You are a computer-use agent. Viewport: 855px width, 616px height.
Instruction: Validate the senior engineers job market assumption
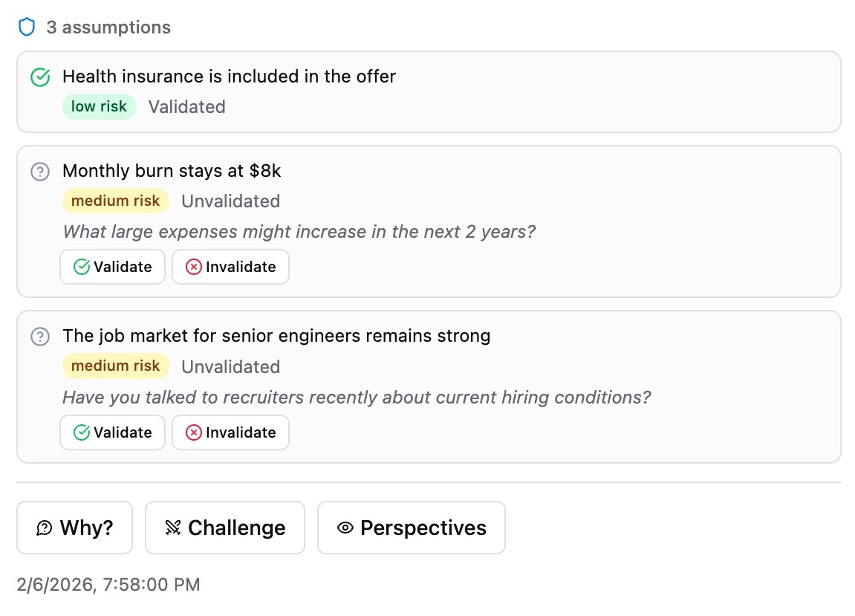coord(112,432)
